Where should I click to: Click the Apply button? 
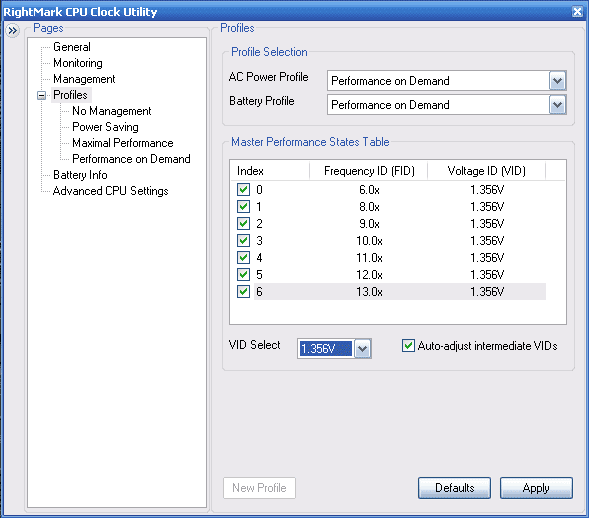pos(536,488)
